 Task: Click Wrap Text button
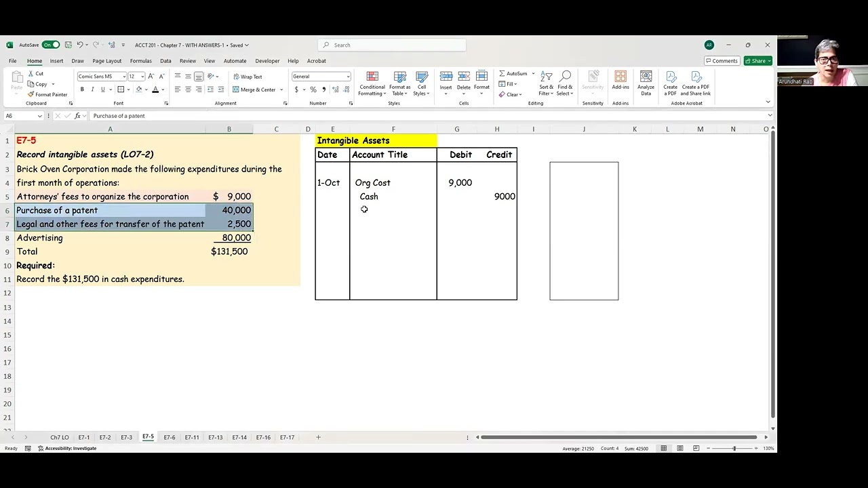(248, 77)
